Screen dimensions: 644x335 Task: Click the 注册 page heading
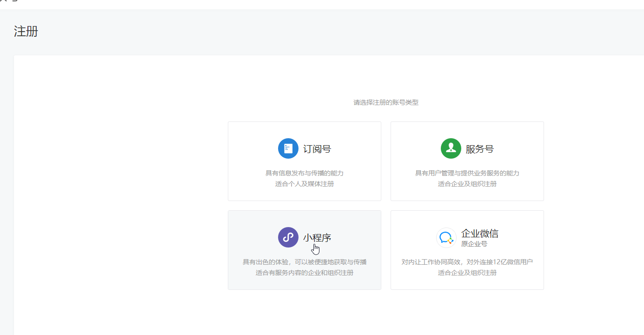click(x=26, y=32)
